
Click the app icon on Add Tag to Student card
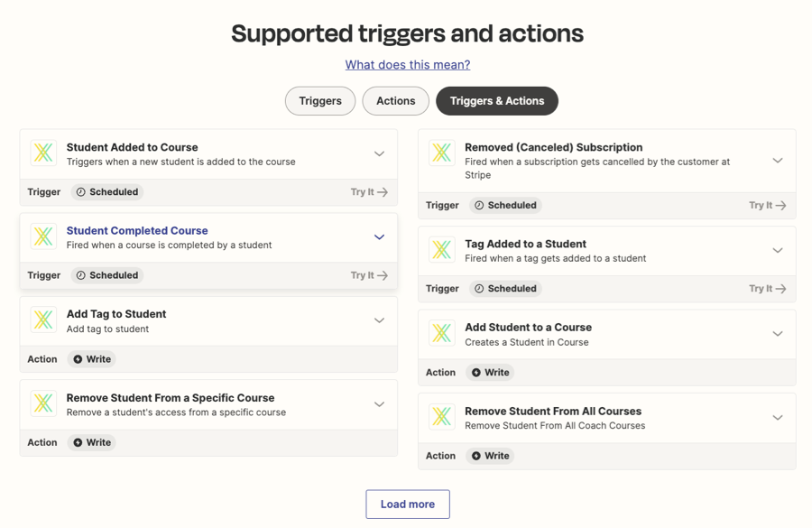pos(43,320)
